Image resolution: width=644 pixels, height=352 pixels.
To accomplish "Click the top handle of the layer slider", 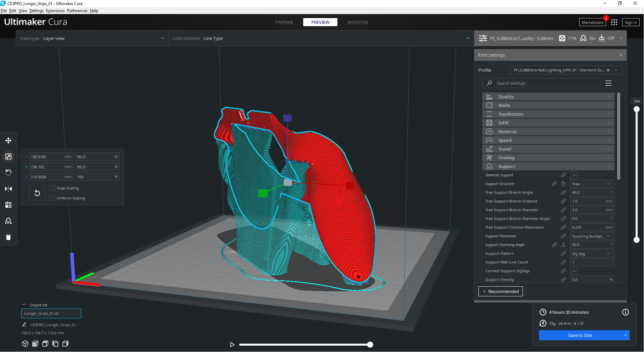I will coord(636,109).
